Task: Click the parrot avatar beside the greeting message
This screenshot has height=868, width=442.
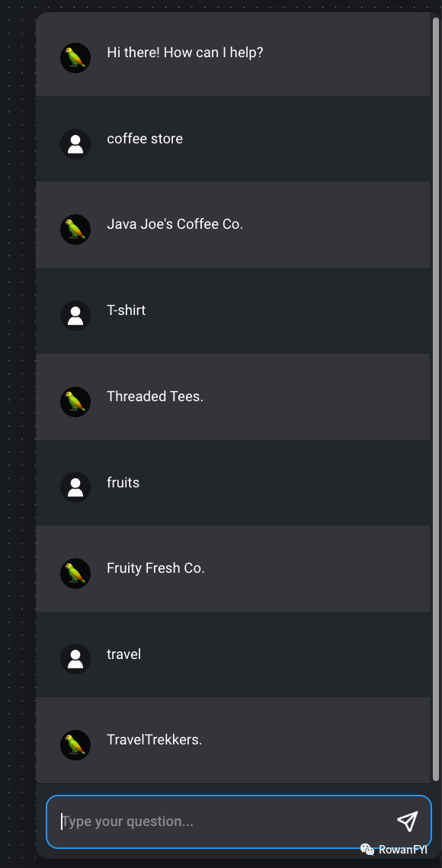Action: (x=75, y=58)
